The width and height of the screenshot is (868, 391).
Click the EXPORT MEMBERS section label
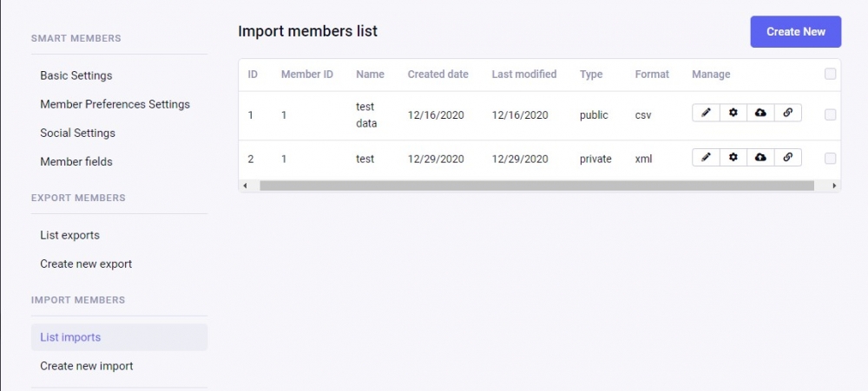coord(78,198)
